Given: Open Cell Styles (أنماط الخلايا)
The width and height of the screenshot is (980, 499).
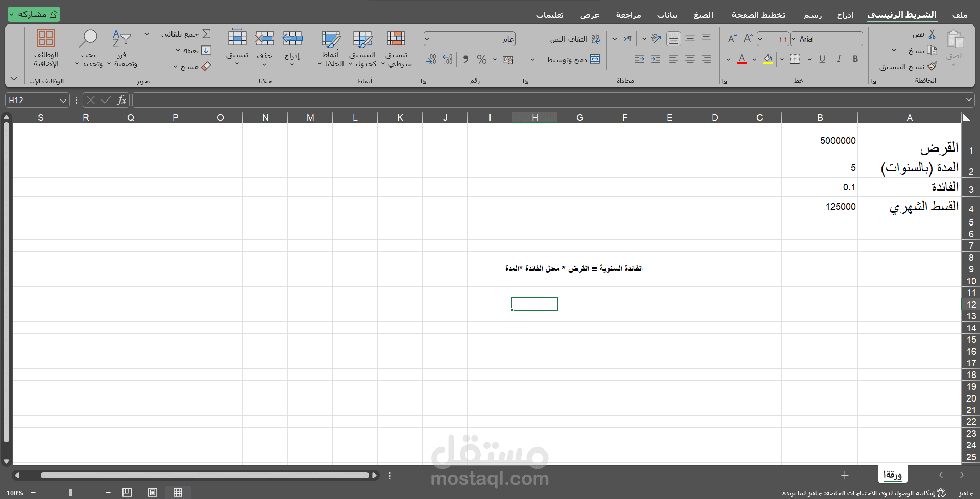Looking at the screenshot, I should (x=330, y=49).
